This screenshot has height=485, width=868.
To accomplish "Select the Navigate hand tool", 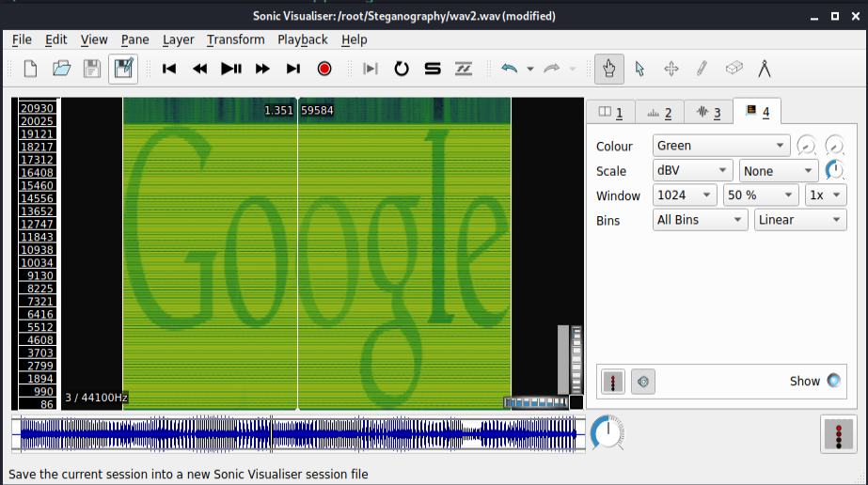I will coord(609,70).
